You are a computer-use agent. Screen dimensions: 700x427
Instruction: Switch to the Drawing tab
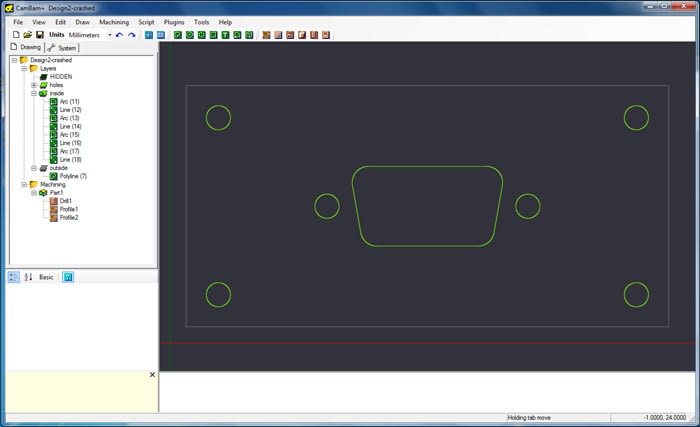click(x=26, y=47)
